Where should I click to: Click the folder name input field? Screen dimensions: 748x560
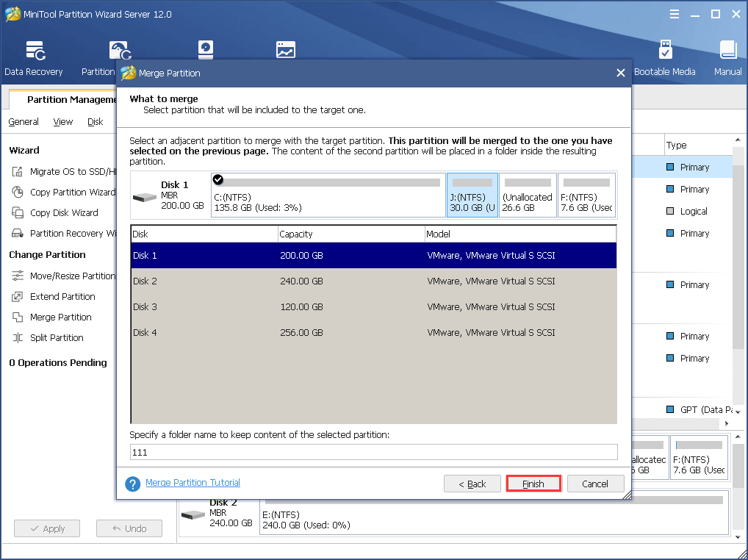coord(373,452)
